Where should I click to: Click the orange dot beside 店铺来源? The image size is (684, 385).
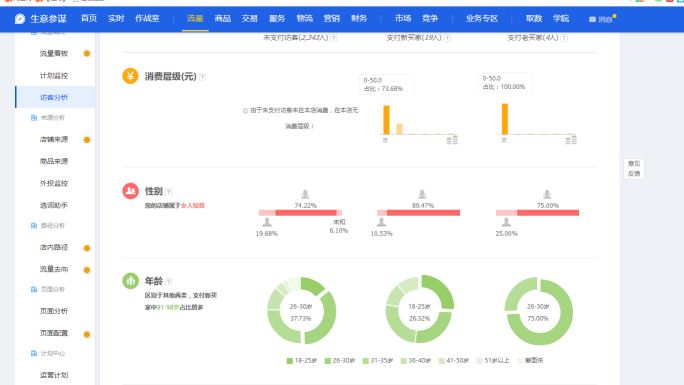click(x=87, y=140)
